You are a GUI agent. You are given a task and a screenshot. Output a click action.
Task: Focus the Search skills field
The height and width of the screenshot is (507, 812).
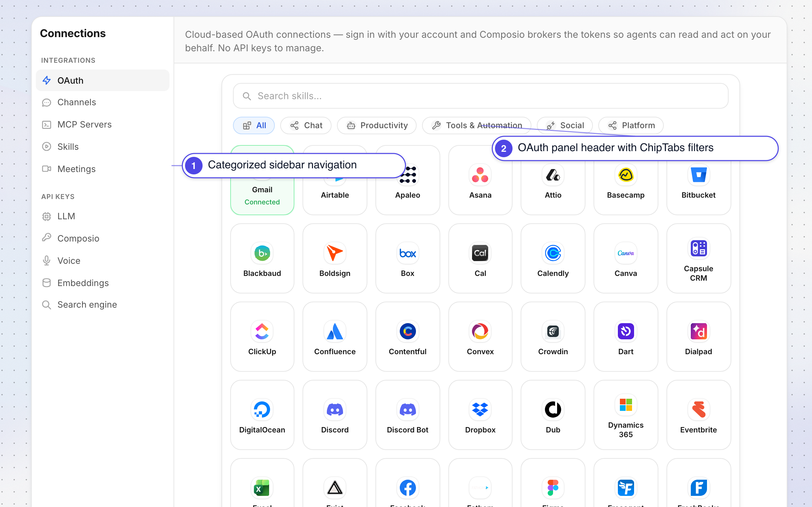click(480, 96)
